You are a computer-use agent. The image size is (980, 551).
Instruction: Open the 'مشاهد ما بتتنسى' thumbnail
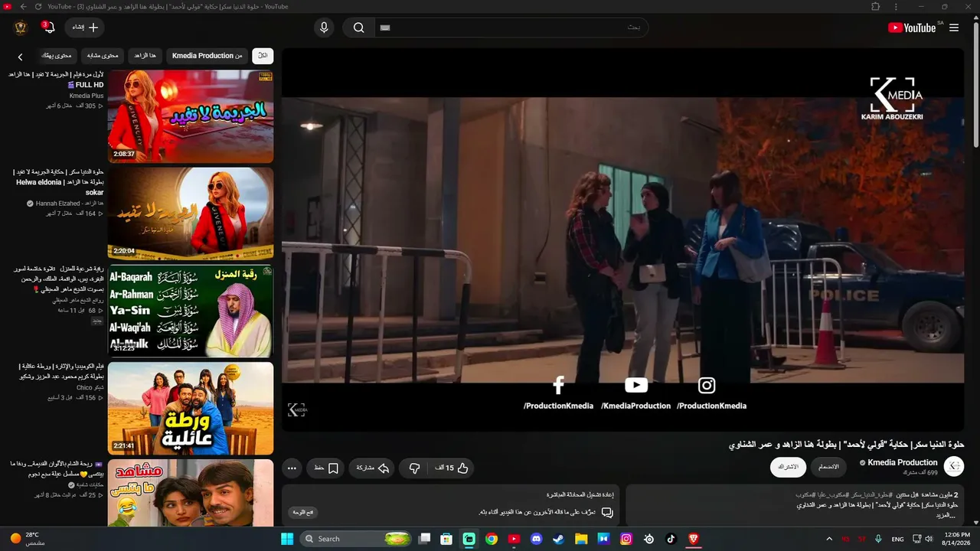coord(191,493)
